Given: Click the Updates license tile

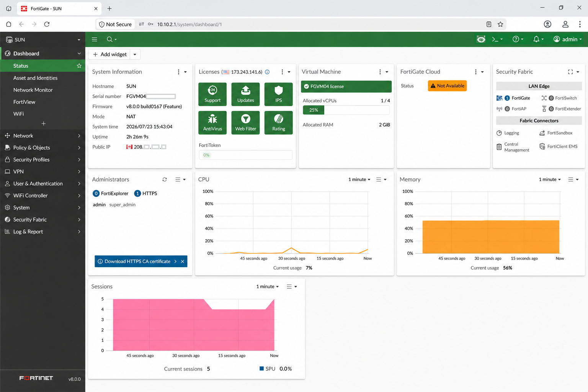Looking at the screenshot, I should pos(246,94).
